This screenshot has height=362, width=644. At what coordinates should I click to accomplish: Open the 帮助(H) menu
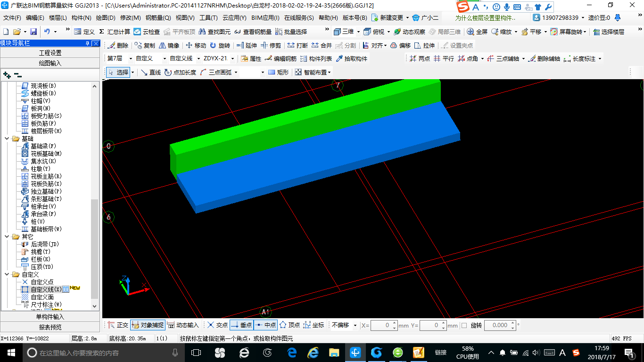[328, 17]
